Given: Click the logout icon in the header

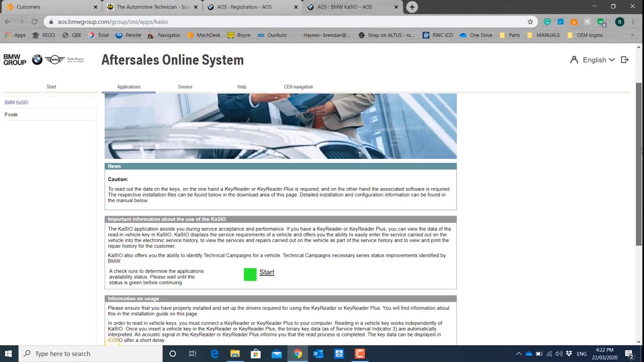Looking at the screenshot, I should click(625, 60).
